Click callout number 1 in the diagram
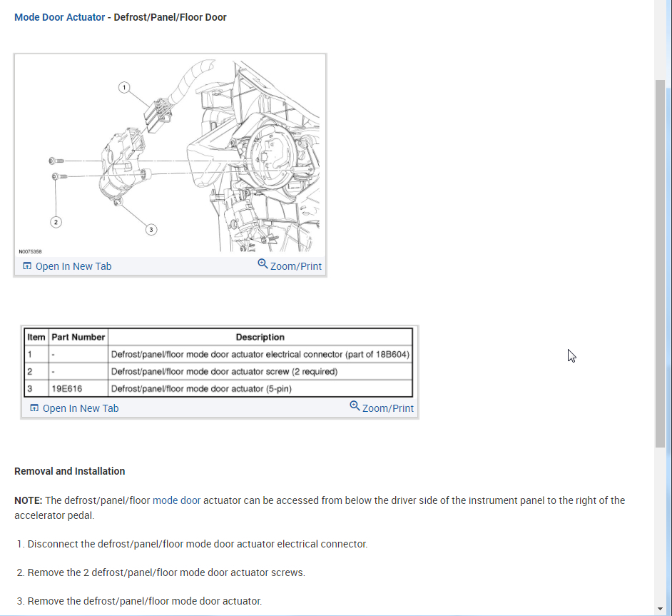The image size is (672, 616). pyautogui.click(x=124, y=88)
